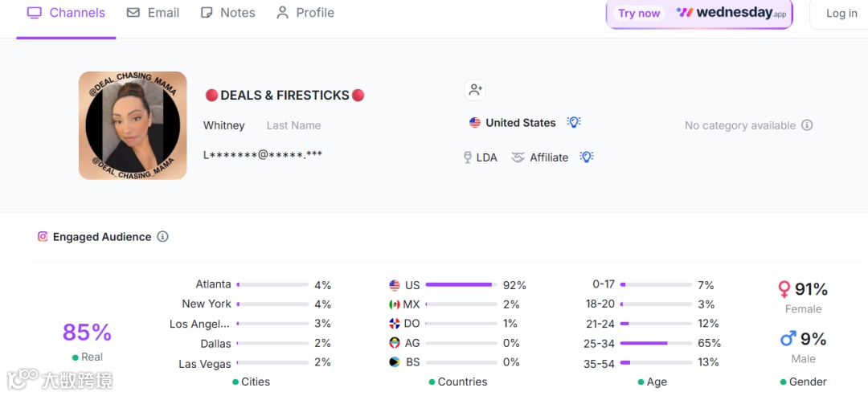Screen dimensions: 868x396
Task: Click the info icon next to Engaged Audience
Action: [162, 237]
